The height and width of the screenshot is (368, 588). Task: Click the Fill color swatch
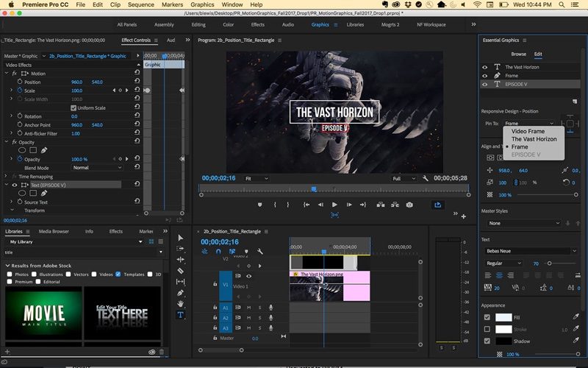click(503, 317)
